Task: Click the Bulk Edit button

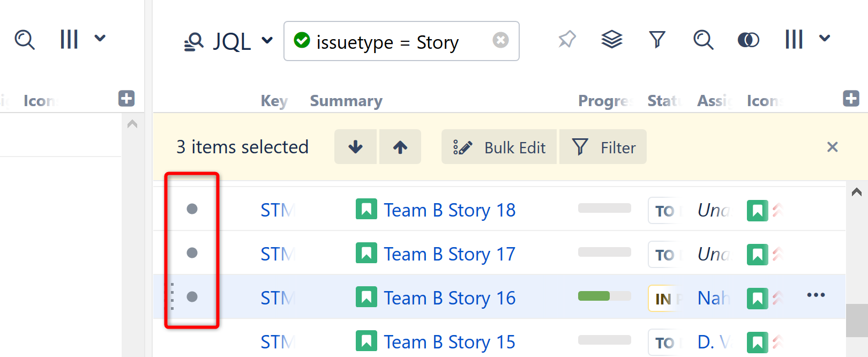Action: click(x=499, y=147)
